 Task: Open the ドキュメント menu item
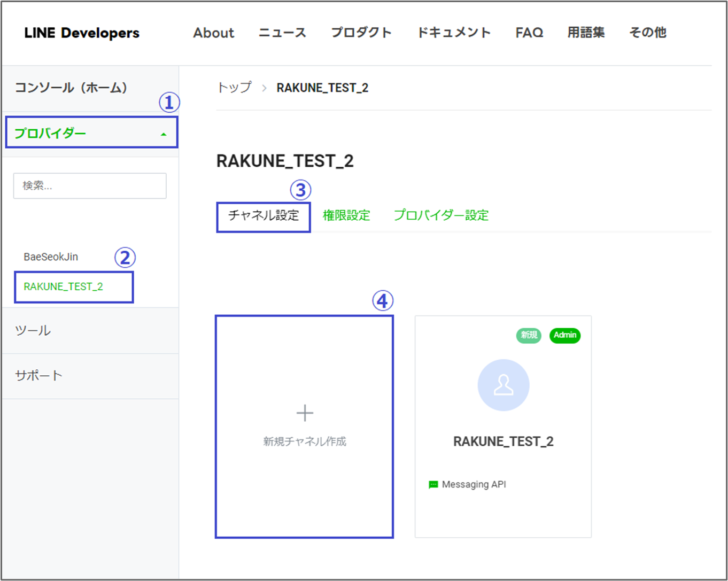(454, 33)
